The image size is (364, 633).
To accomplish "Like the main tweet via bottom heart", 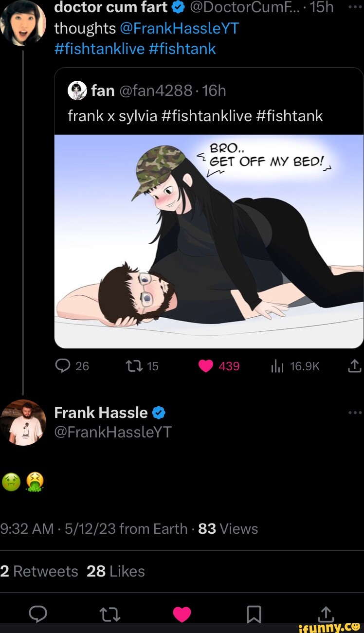I will click(182, 614).
